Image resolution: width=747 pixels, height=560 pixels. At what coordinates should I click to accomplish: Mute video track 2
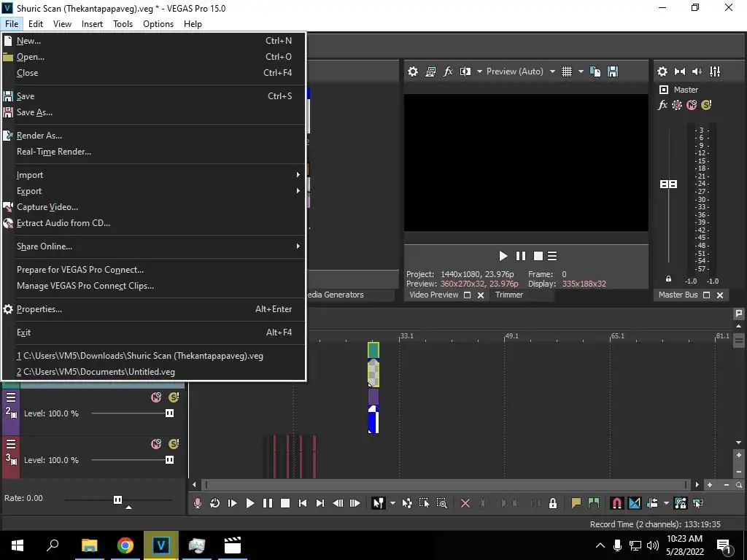click(x=156, y=397)
